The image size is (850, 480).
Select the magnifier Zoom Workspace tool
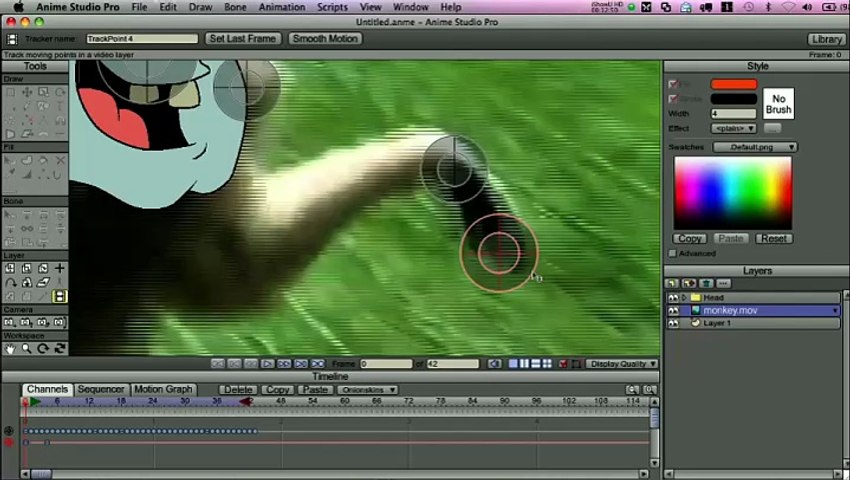pyautogui.click(x=26, y=348)
